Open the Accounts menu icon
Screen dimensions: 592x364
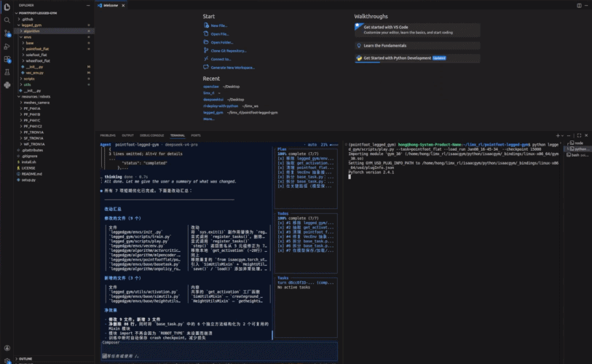7,348
